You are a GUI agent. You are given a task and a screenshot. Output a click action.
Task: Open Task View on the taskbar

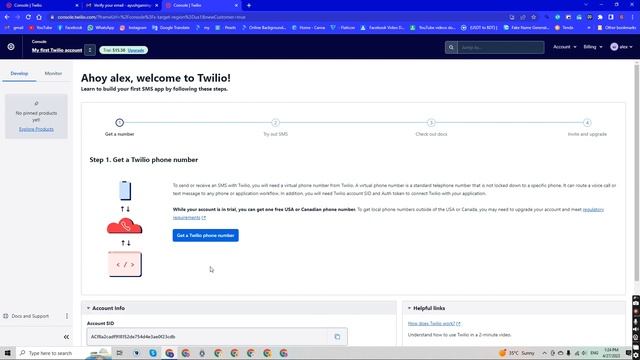point(120,353)
